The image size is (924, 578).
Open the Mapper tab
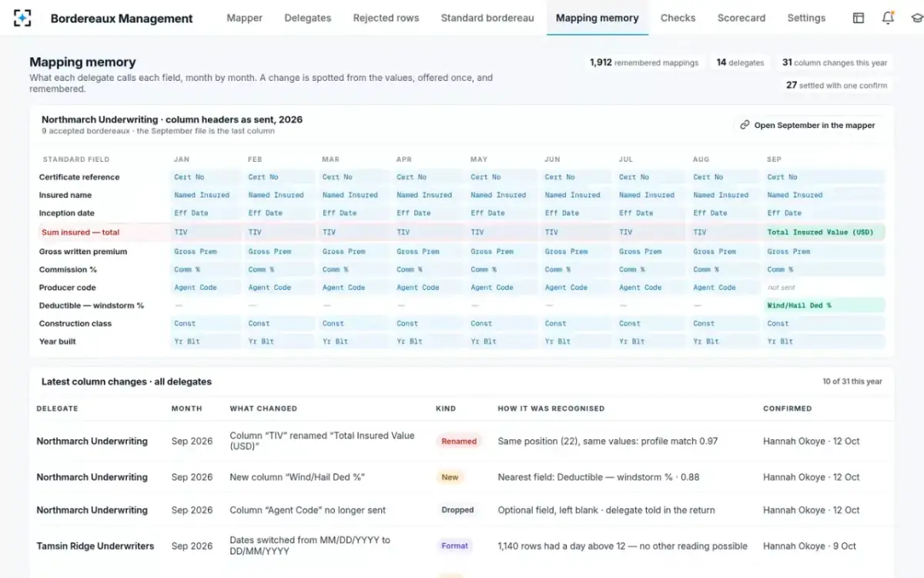[x=244, y=18]
